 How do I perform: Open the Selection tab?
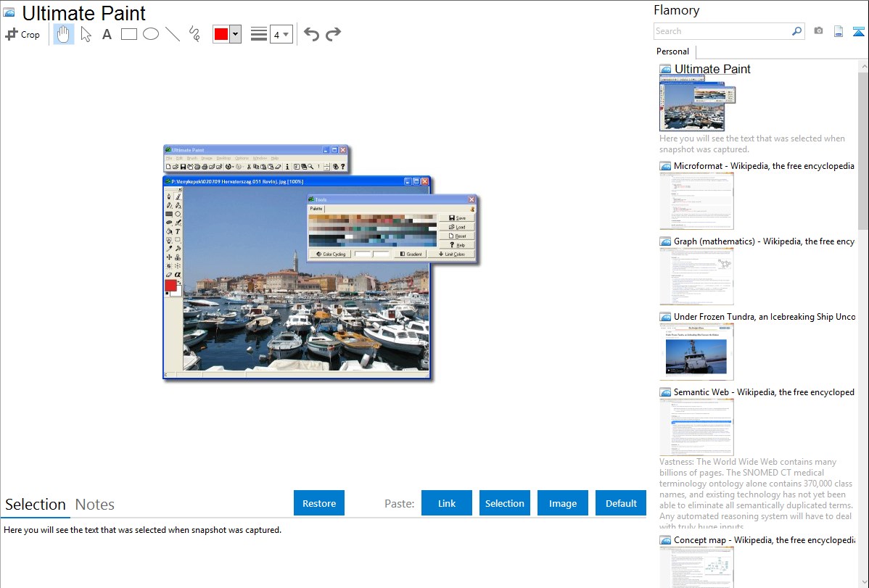pos(36,505)
